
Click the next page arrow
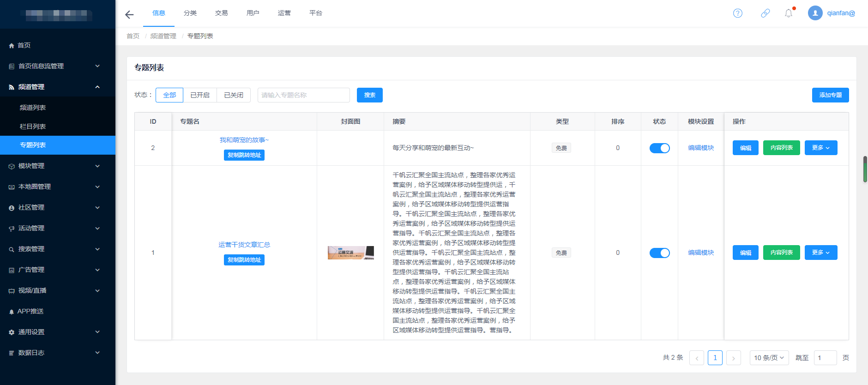pyautogui.click(x=734, y=358)
